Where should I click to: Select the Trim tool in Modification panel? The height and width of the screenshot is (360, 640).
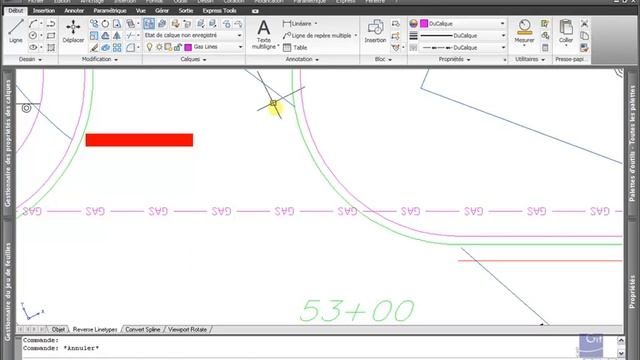[131, 36]
